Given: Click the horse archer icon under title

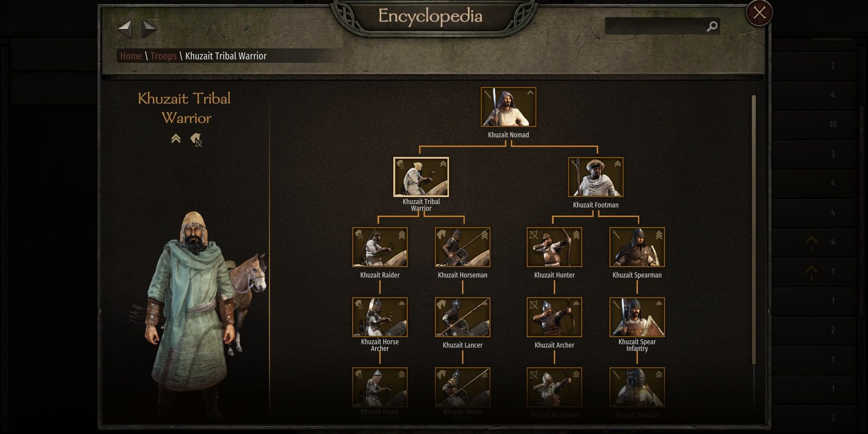Looking at the screenshot, I should [196, 140].
